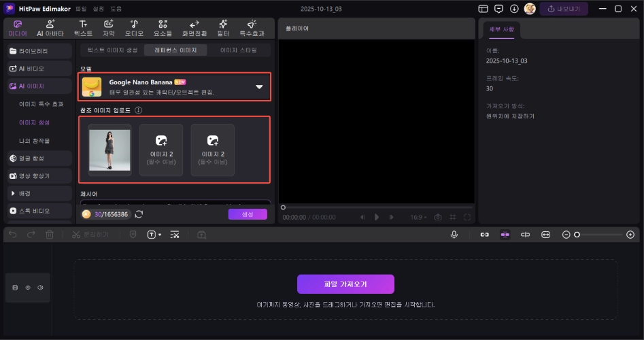Zoom in timeline with plus button
Viewport: 644px width, 340px height.
[630, 235]
